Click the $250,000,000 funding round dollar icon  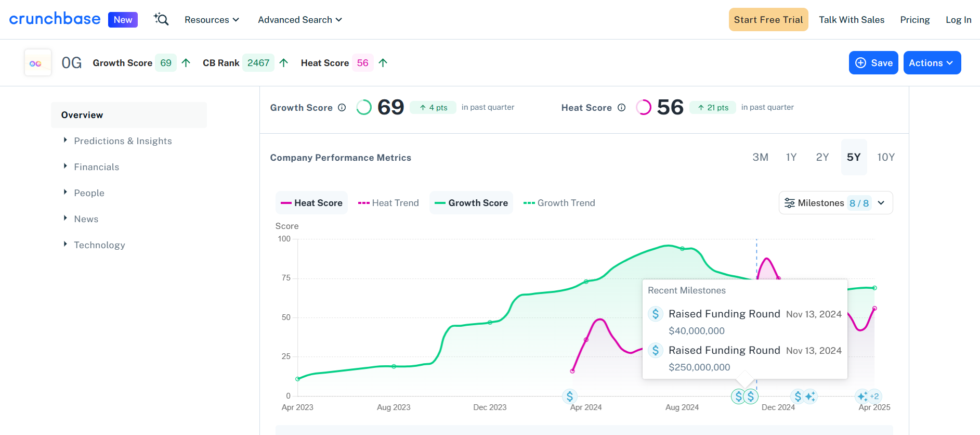[656, 350]
